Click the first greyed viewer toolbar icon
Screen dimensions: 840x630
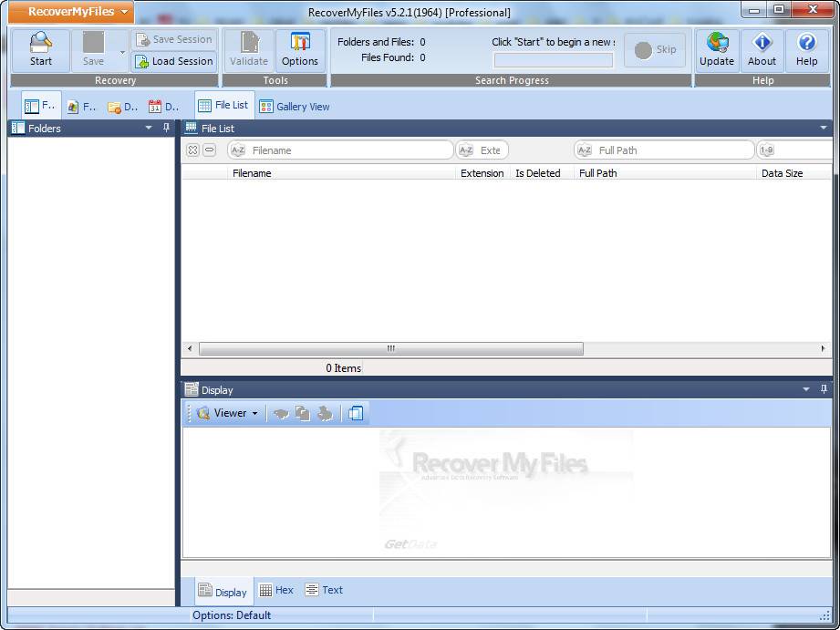point(281,413)
